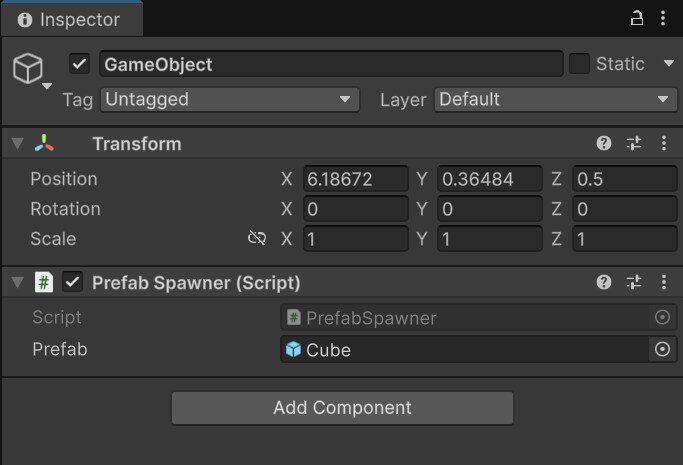Click the GameObject cube icon picker
This screenshot has height=465, width=683.
click(x=28, y=68)
